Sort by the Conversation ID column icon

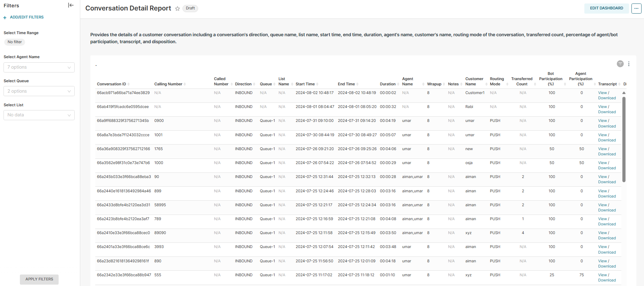(x=128, y=84)
